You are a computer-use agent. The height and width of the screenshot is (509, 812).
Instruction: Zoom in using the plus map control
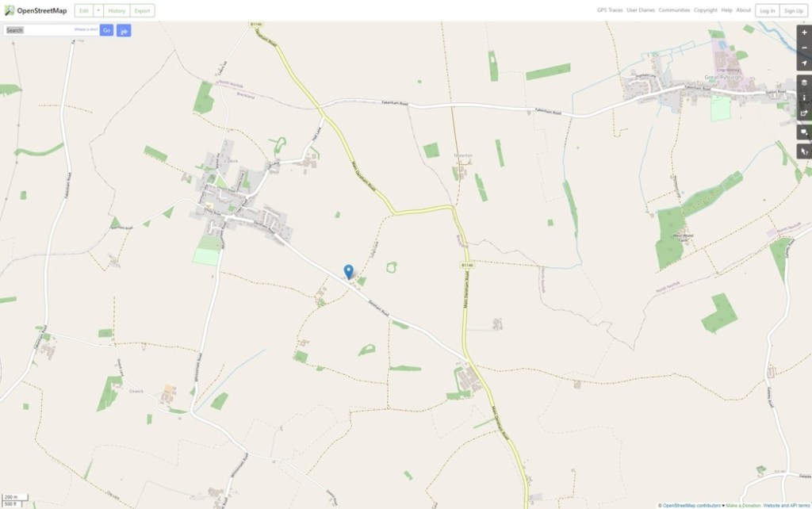point(804,32)
